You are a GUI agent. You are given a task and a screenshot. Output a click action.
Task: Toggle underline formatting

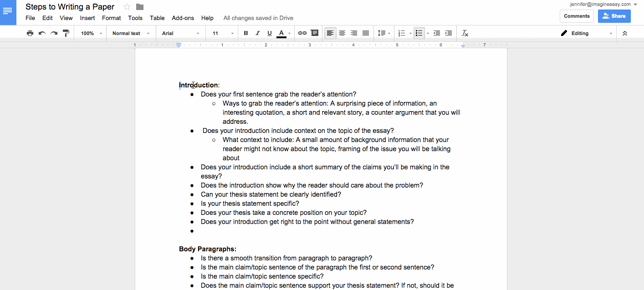pos(270,33)
